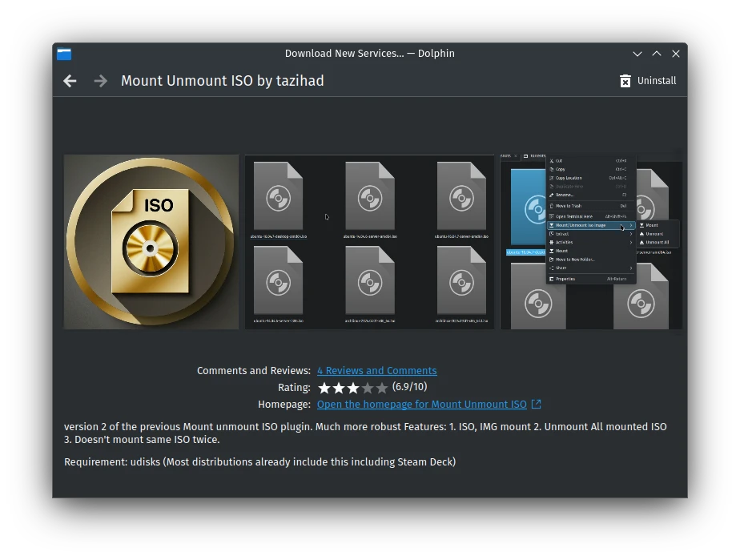
Task: Uninstall the Mount Unmount ISO service
Action: click(648, 81)
